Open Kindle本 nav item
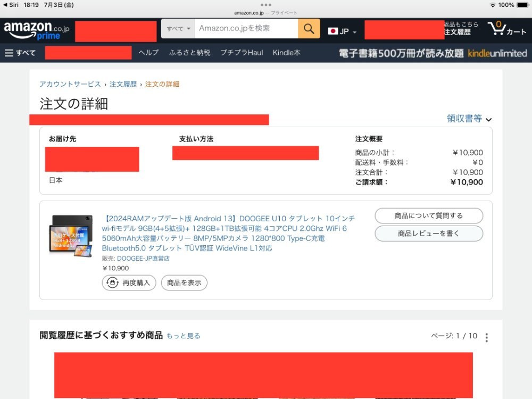The image size is (532, 399). (x=287, y=53)
